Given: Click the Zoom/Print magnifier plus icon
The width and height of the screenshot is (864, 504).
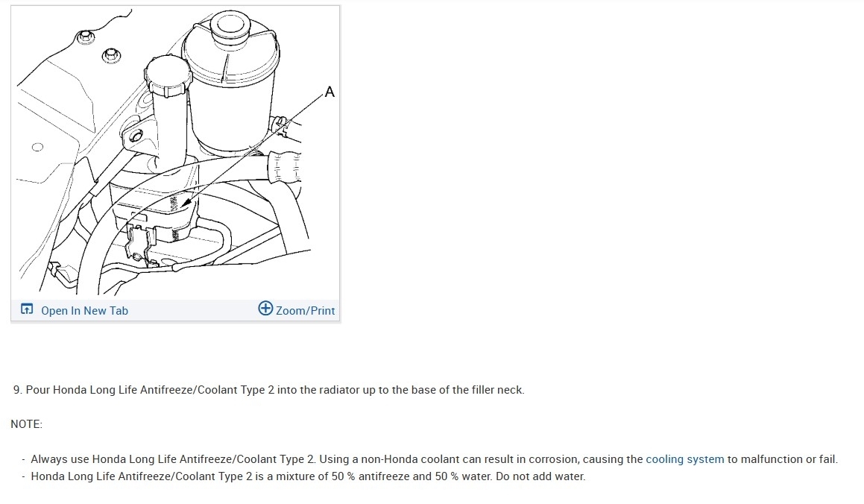Looking at the screenshot, I should click(265, 309).
